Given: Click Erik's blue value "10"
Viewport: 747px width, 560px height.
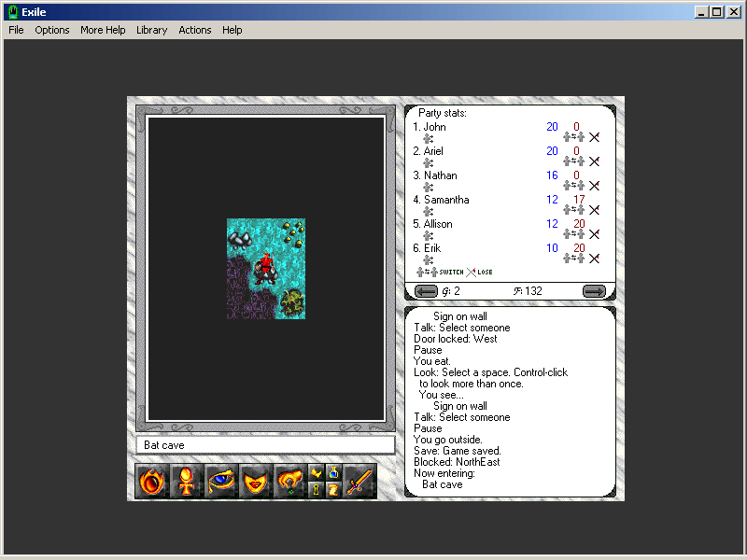Looking at the screenshot, I should pyautogui.click(x=552, y=248).
